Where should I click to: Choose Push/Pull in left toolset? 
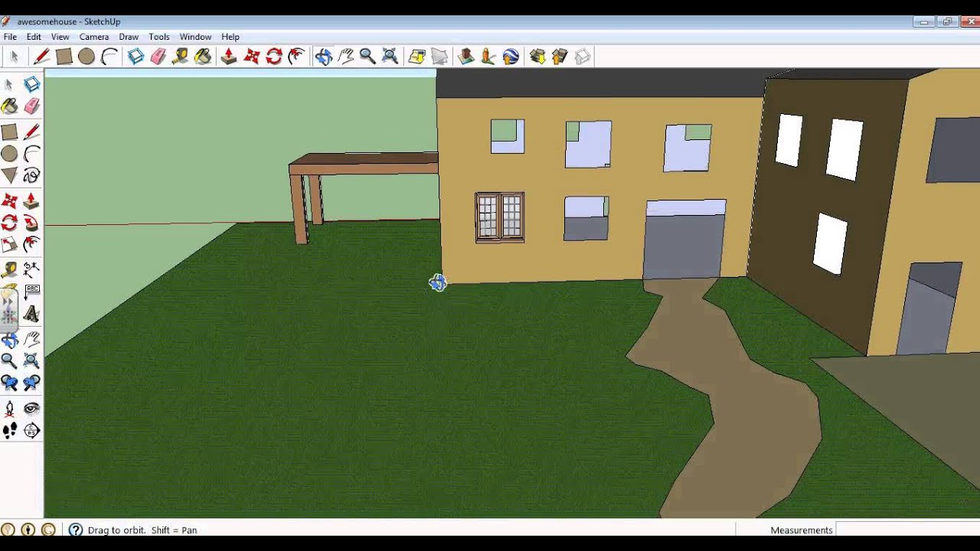click(31, 201)
